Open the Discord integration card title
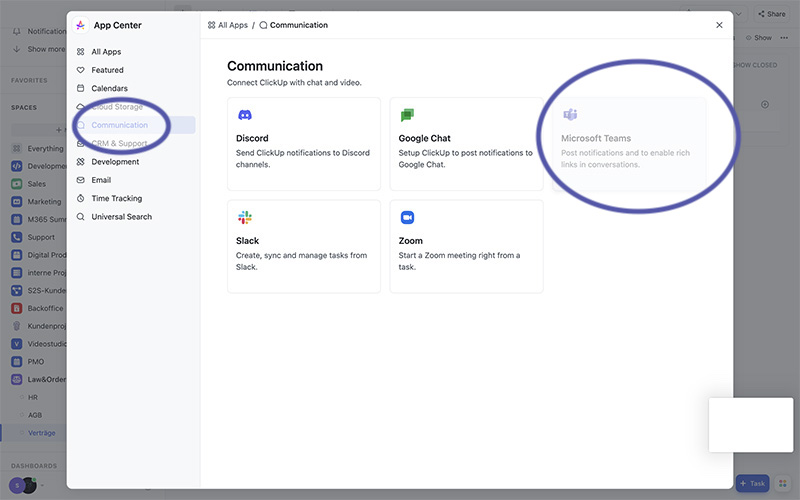Screen dimensions: 800x500 coord(252,138)
